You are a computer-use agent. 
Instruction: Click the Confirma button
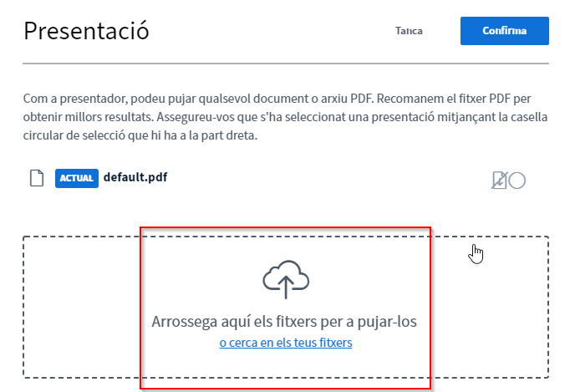(x=504, y=31)
